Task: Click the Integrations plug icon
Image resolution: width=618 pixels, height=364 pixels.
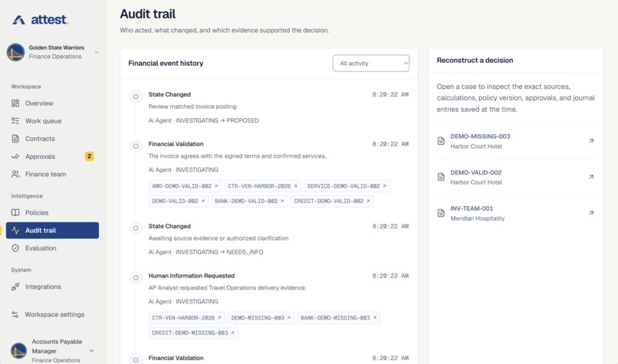Action: [x=15, y=287]
